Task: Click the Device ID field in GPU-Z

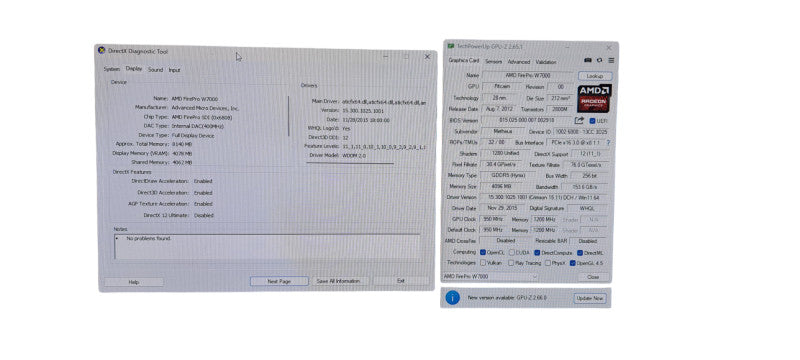Action: point(580,132)
